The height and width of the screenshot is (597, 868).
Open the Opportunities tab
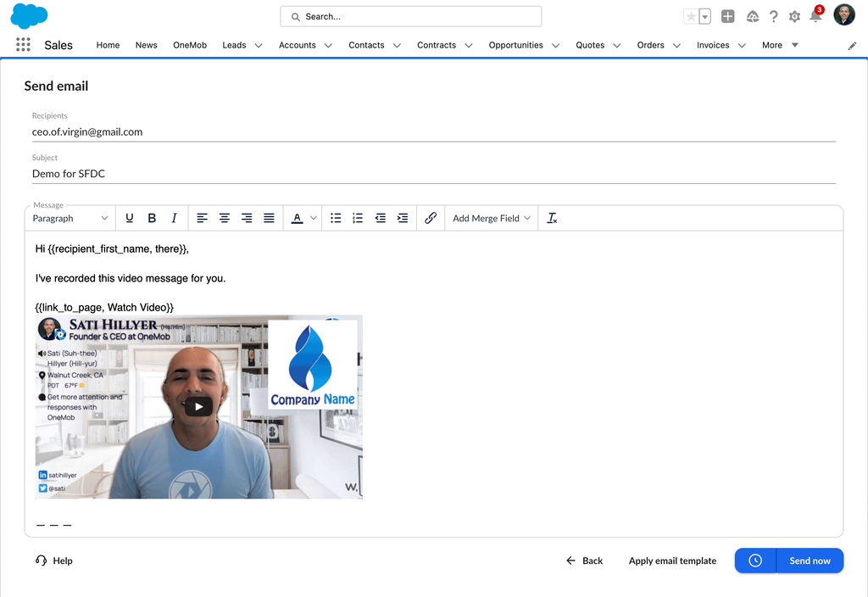tap(516, 46)
